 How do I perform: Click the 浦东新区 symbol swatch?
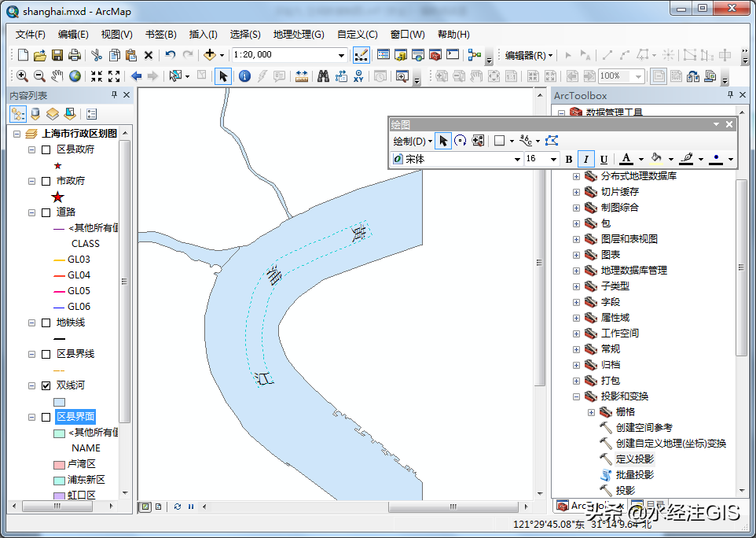pos(59,481)
